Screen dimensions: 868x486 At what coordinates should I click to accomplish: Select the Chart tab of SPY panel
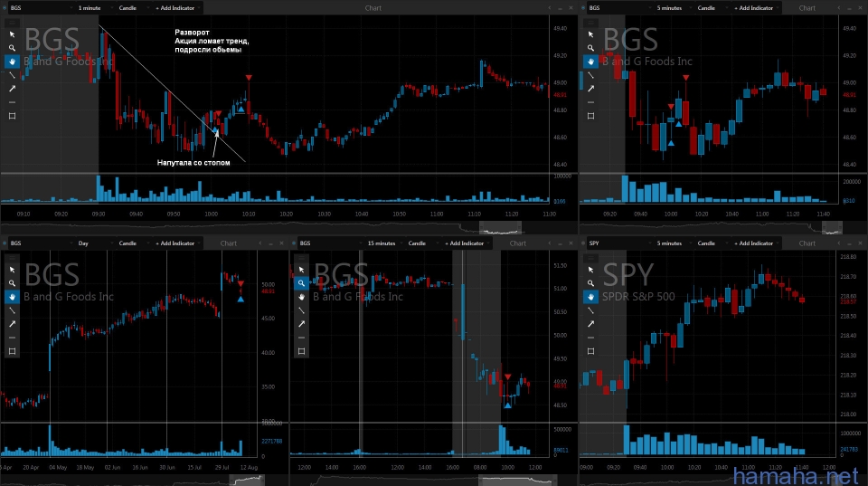point(807,243)
